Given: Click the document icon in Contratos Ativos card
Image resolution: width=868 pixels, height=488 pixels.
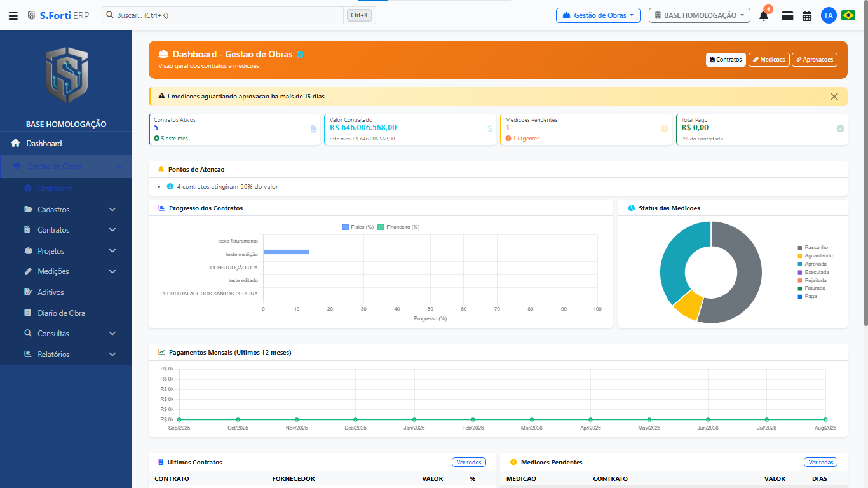Looking at the screenshot, I should click(x=313, y=128).
